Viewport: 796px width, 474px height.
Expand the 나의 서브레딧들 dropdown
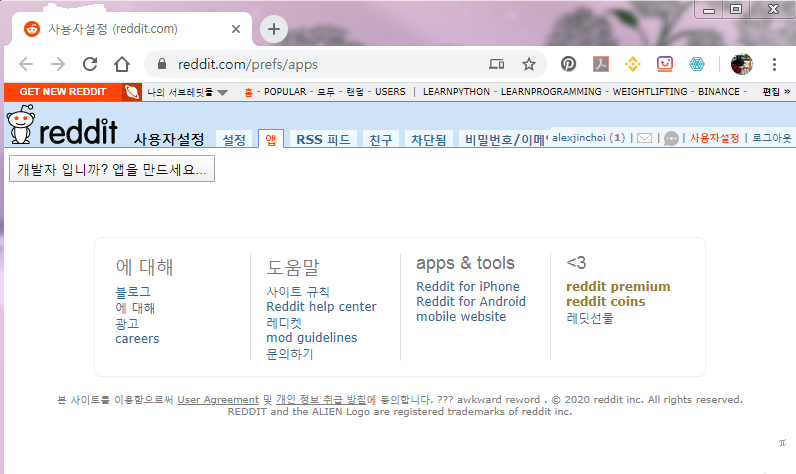click(187, 92)
